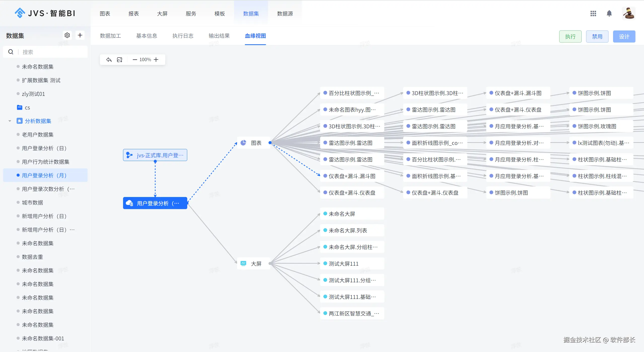Zoom out canvas with minus icon
Screen dimensions: 644x352
pos(135,60)
